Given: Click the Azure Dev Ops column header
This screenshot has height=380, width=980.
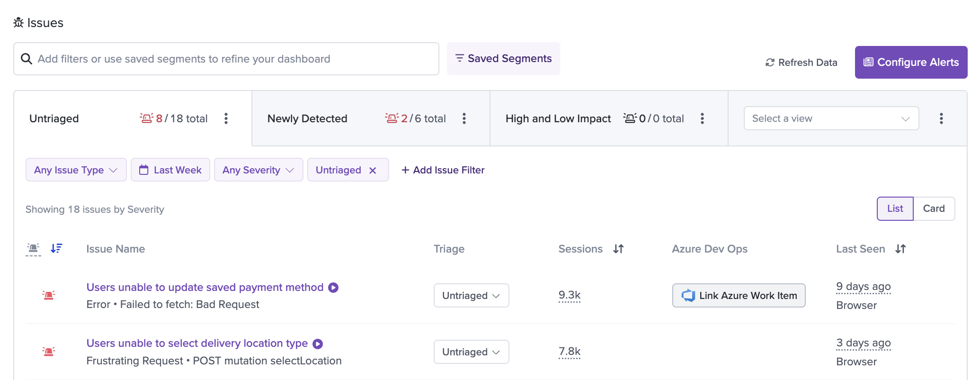Looking at the screenshot, I should coord(710,249).
